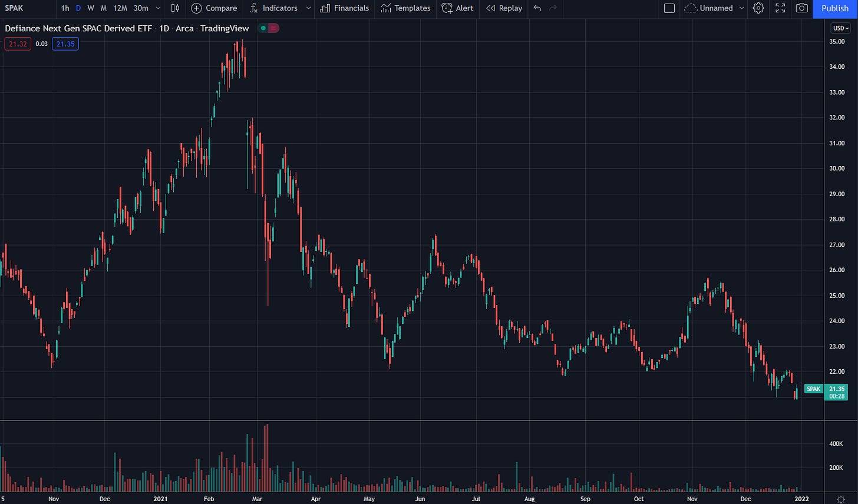This screenshot has height=504, width=858.
Task: Click the 2022 label on time axis
Action: coord(801,499)
